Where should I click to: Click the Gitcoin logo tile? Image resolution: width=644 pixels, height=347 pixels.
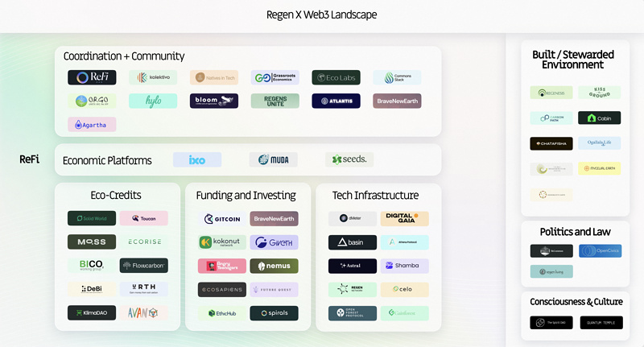tap(222, 219)
